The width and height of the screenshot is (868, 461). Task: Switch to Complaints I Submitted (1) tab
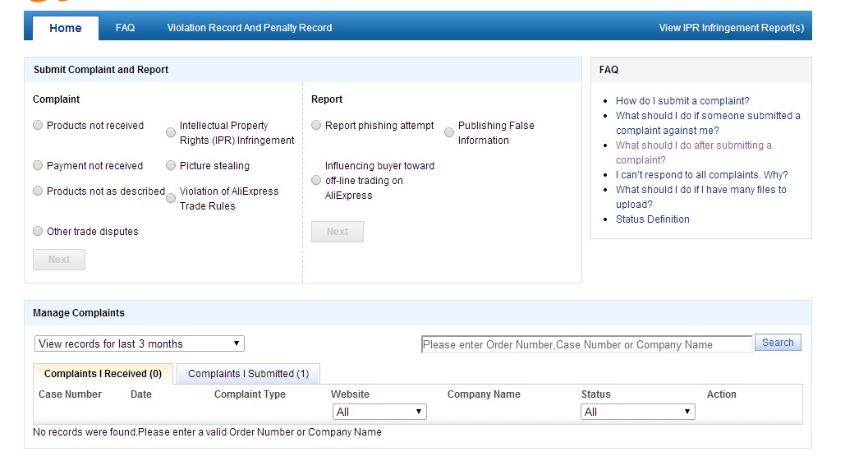[249, 374]
